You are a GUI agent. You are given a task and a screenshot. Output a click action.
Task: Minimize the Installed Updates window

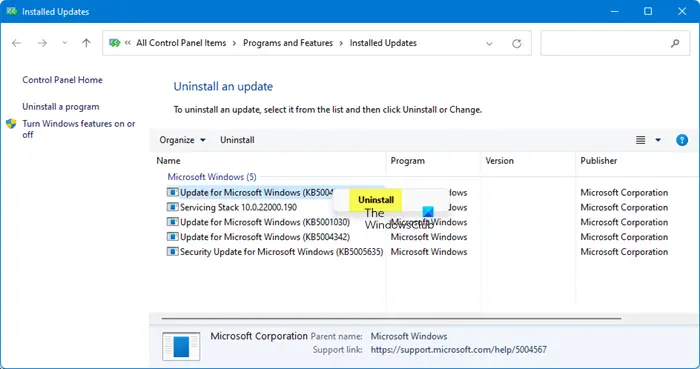(x=615, y=11)
